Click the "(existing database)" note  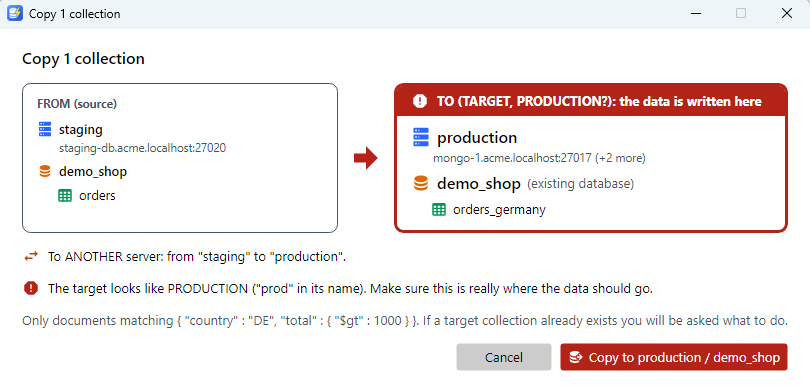580,184
